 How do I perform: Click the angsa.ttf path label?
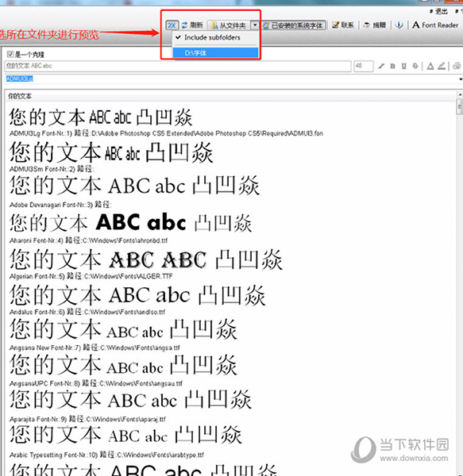(x=95, y=347)
